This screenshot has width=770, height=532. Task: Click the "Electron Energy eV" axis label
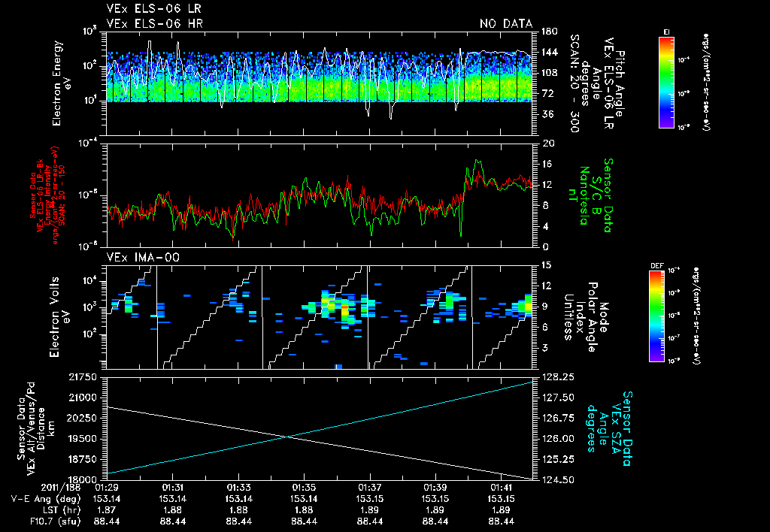click(x=62, y=83)
